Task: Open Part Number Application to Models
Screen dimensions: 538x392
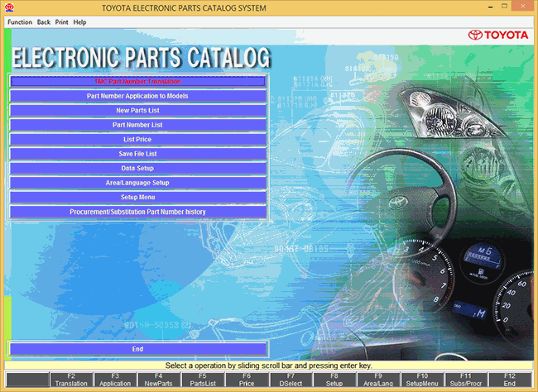Action: [137, 96]
